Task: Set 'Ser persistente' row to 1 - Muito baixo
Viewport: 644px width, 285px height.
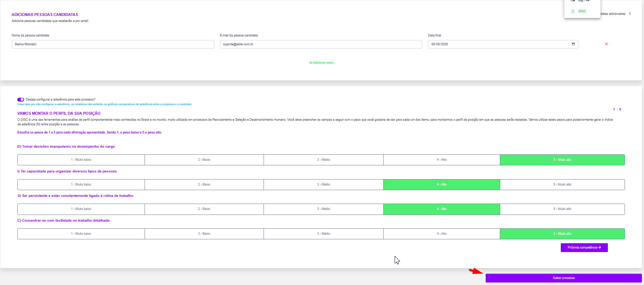Action: click(81, 209)
